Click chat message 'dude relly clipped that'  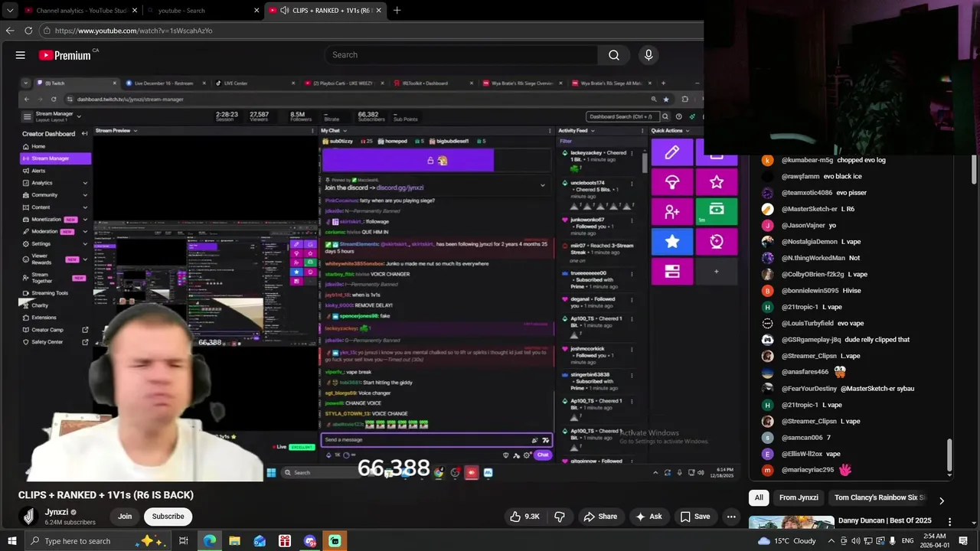[877, 340]
